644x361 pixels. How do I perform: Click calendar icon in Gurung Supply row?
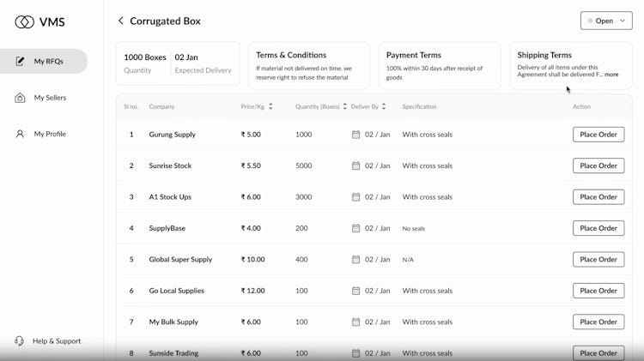click(355, 135)
